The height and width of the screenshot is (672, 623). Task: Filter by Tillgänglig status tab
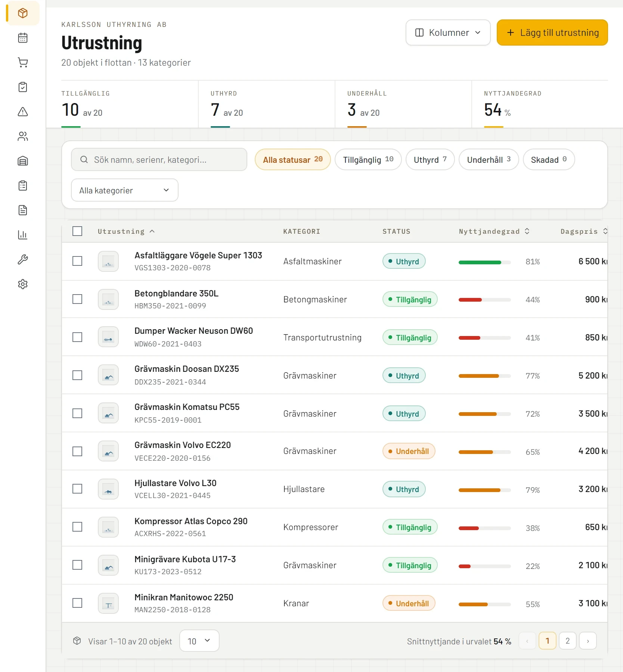(x=368, y=160)
